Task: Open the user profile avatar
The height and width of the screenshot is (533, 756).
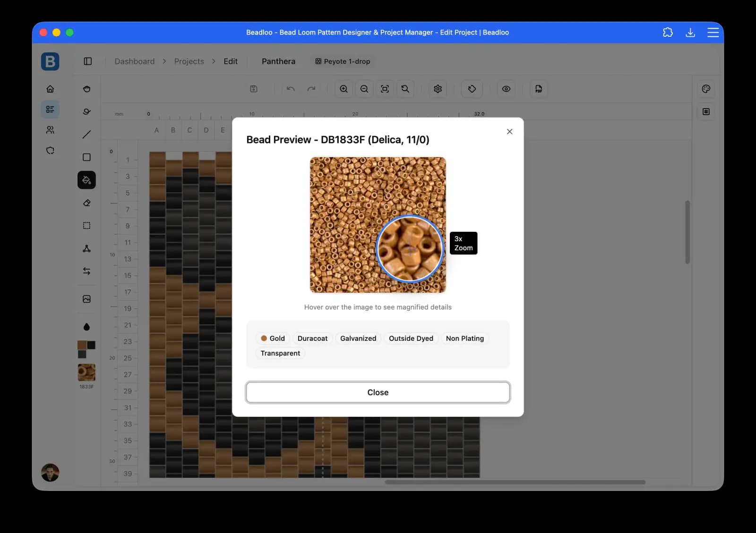Action: (x=50, y=473)
